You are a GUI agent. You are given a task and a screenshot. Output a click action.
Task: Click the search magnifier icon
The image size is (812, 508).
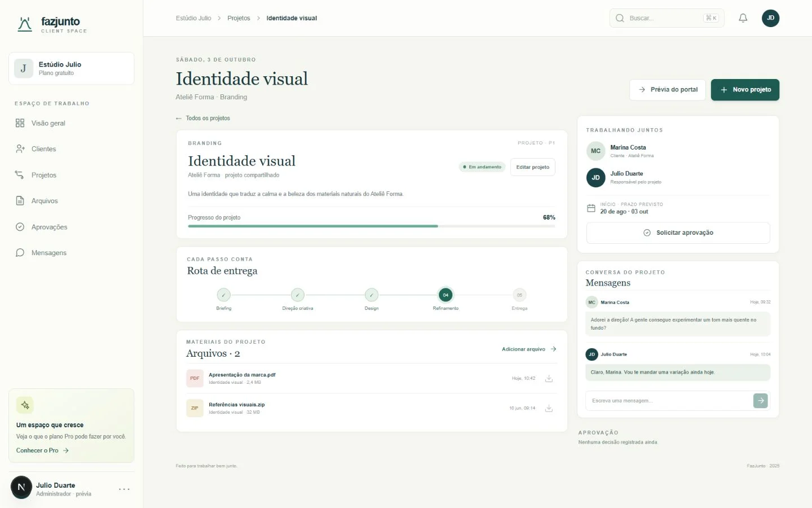[x=620, y=18]
